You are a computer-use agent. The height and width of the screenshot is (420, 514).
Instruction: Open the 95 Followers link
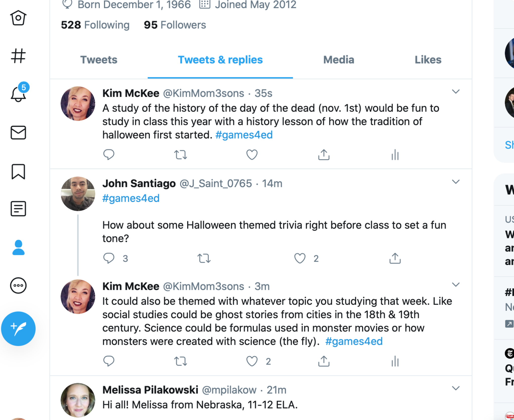[x=175, y=25]
